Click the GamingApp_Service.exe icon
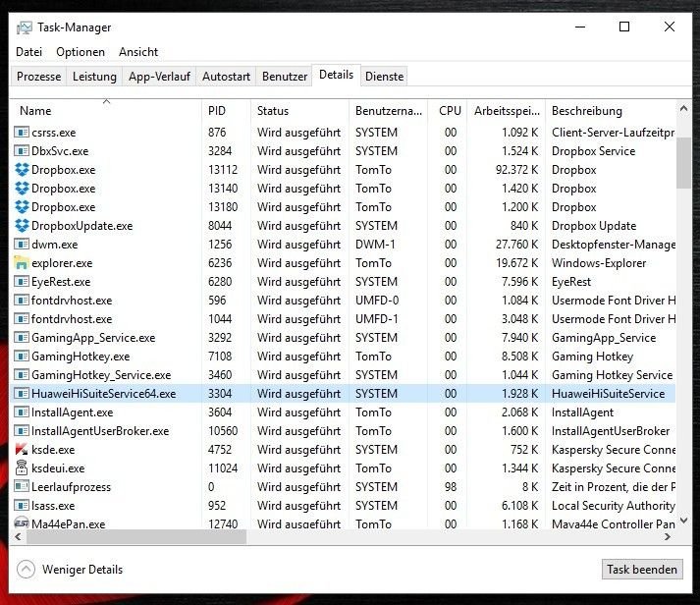 click(x=22, y=338)
